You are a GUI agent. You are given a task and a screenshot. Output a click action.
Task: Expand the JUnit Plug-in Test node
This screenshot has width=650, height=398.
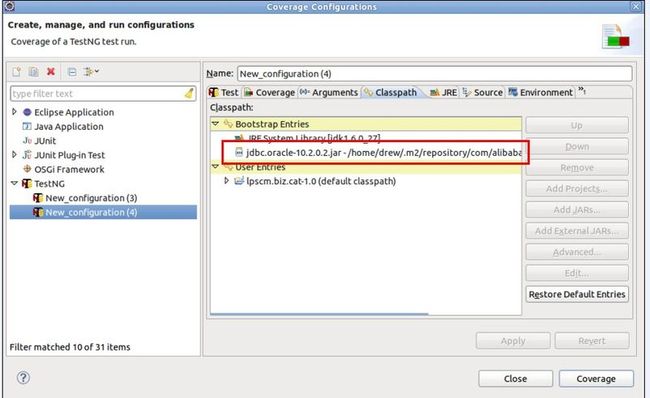15,155
